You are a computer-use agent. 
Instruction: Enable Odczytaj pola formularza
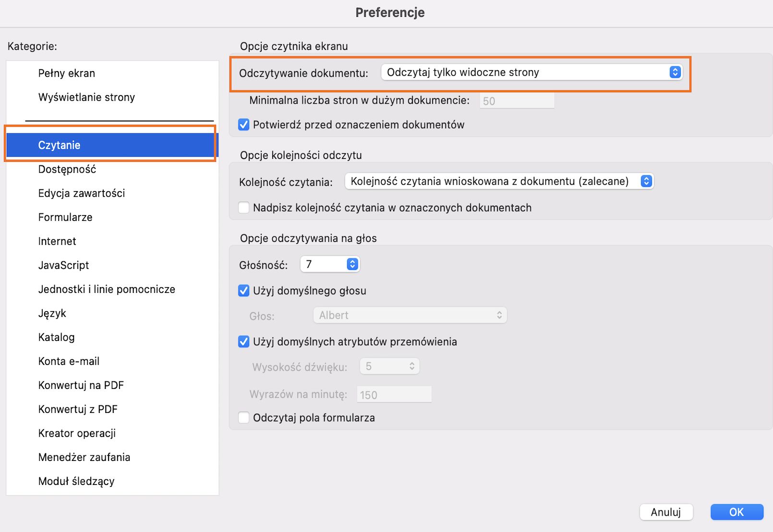point(243,418)
